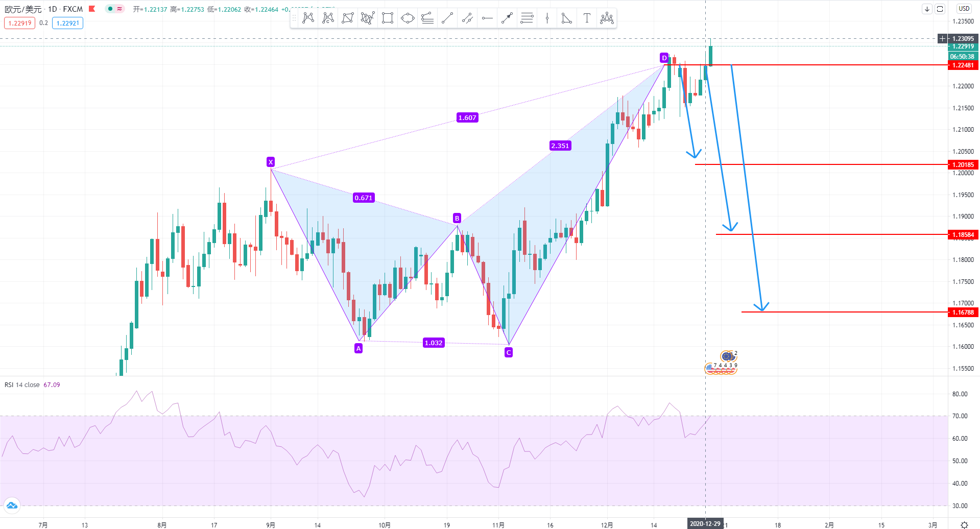The width and height of the screenshot is (980, 529).
Task: Click pattern point A label
Action: [358, 348]
